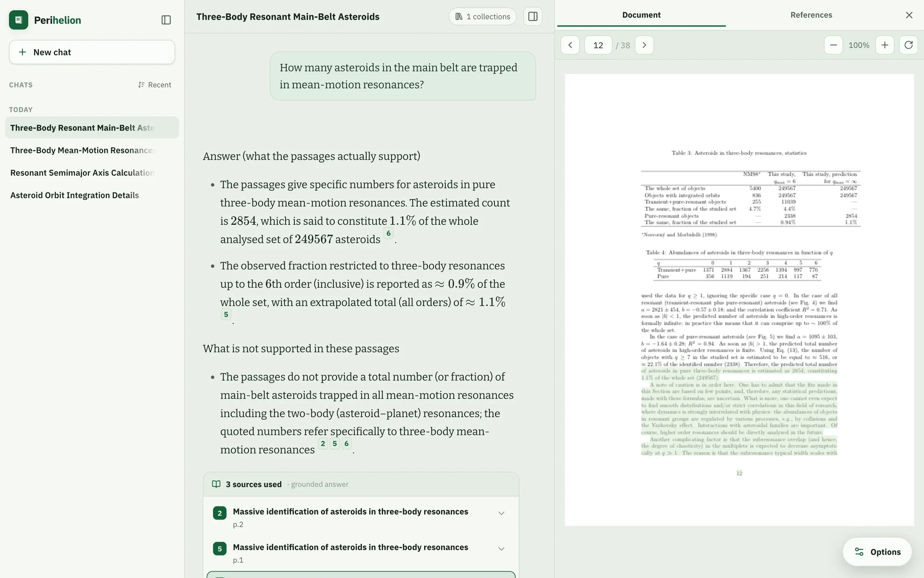Reset the document zoom rotation
Screen dimensions: 924x578
pyautogui.click(x=908, y=45)
